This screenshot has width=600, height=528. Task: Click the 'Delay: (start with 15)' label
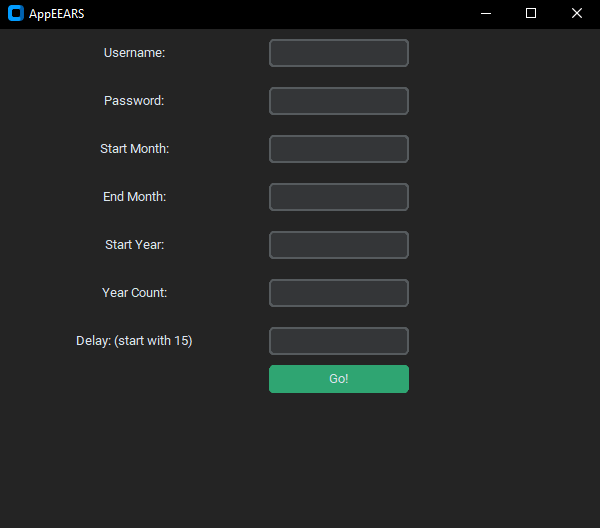[134, 341]
